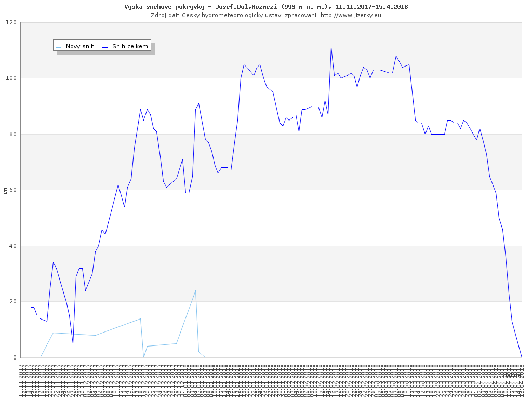Screen dimensions: 532x399
Task: Click the 0 y-axis tick label
Action: pos(15,357)
